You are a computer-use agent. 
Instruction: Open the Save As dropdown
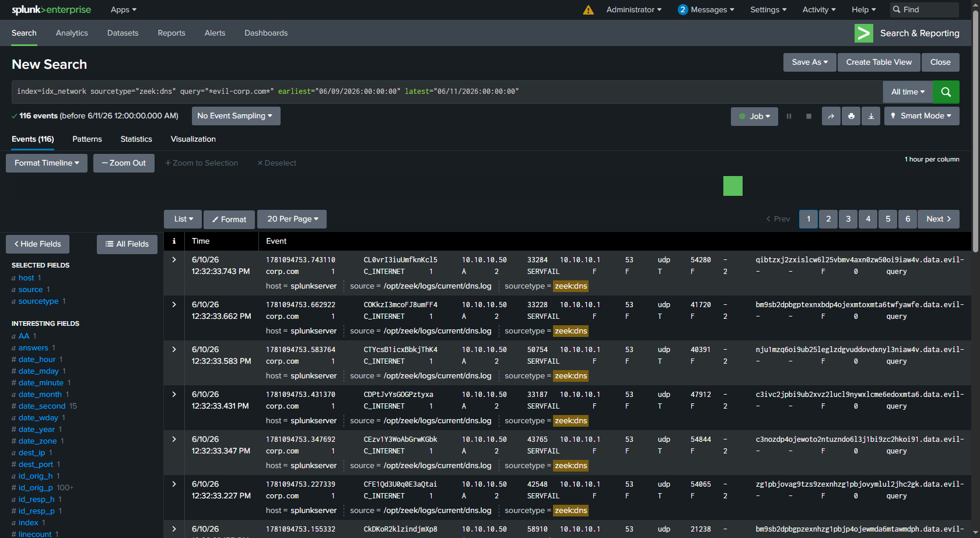810,62
